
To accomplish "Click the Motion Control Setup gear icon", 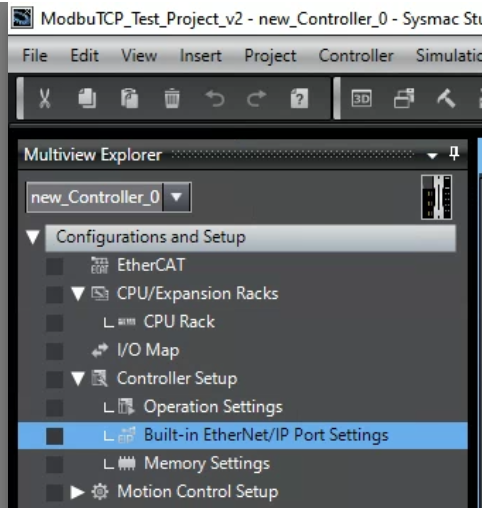I will [100, 492].
